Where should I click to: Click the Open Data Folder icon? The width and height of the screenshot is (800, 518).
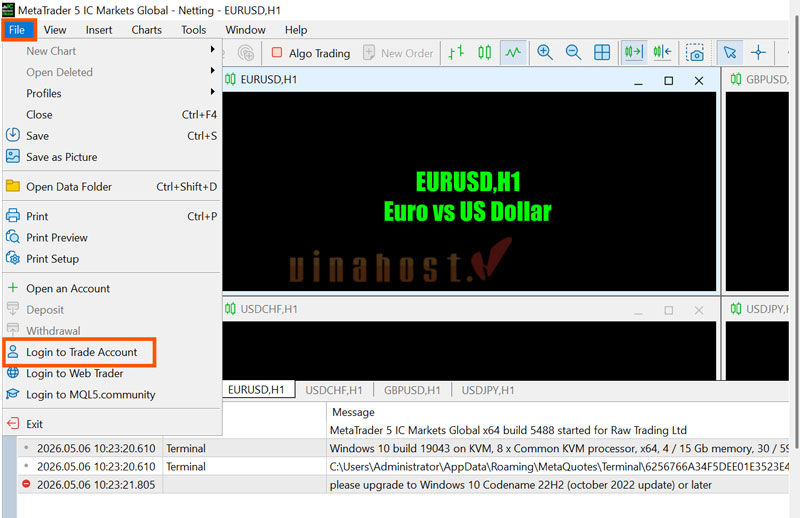tap(13, 186)
